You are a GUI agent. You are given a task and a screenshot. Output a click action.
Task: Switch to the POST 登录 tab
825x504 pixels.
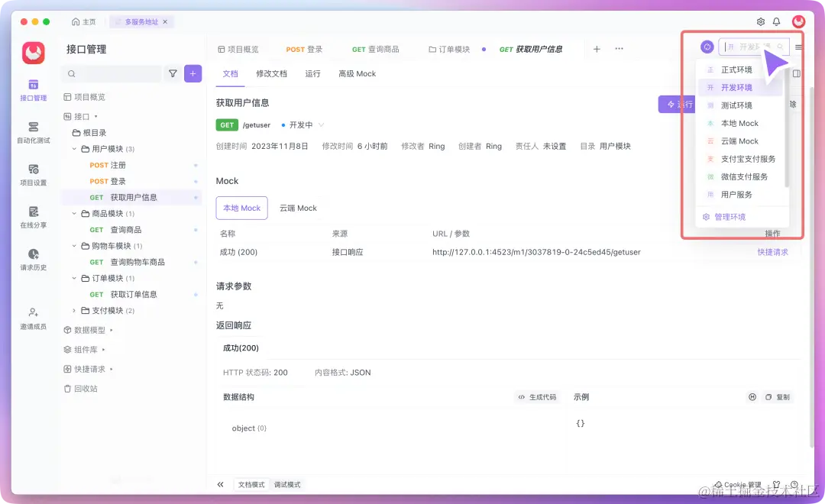pyautogui.click(x=303, y=48)
